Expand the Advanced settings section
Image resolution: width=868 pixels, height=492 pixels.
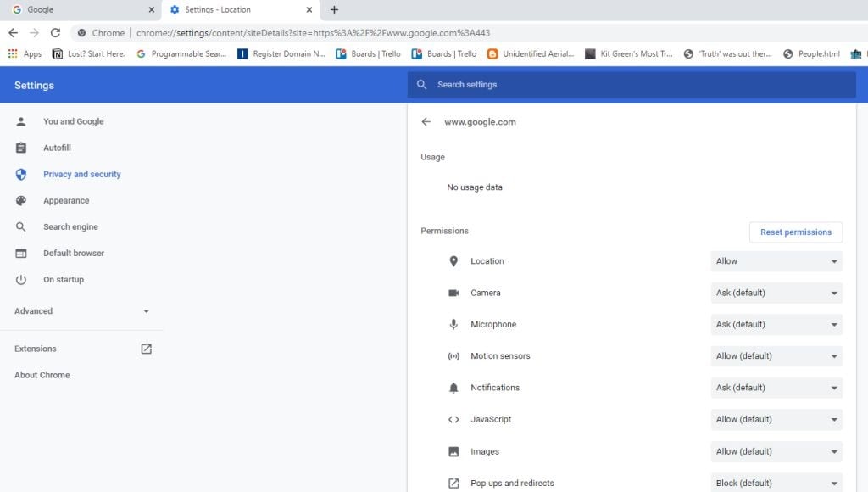[x=82, y=310]
